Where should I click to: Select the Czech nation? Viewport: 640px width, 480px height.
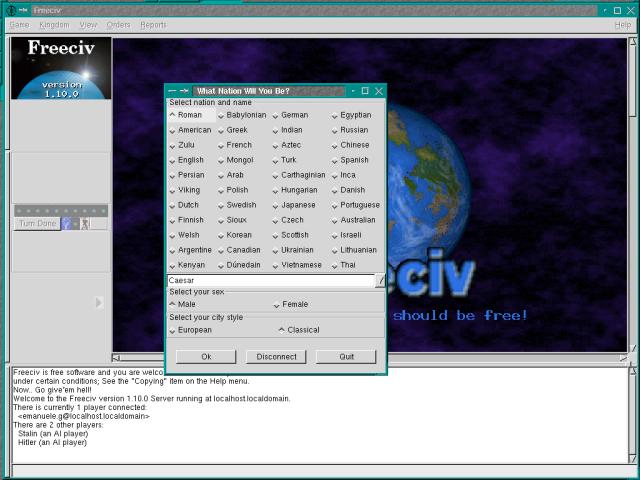pyautogui.click(x=288, y=220)
